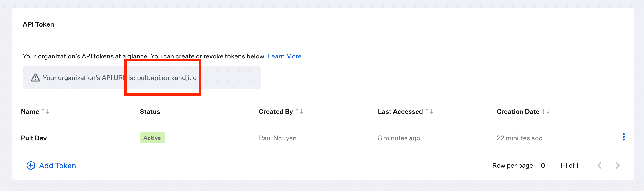The image size is (644, 191).
Task: Click Paul Nguyen in the Created By column
Action: pos(278,138)
